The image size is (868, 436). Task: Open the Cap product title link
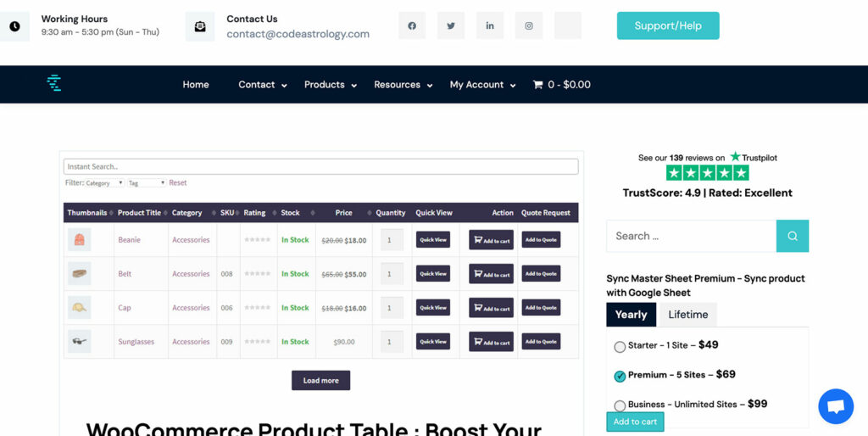125,307
